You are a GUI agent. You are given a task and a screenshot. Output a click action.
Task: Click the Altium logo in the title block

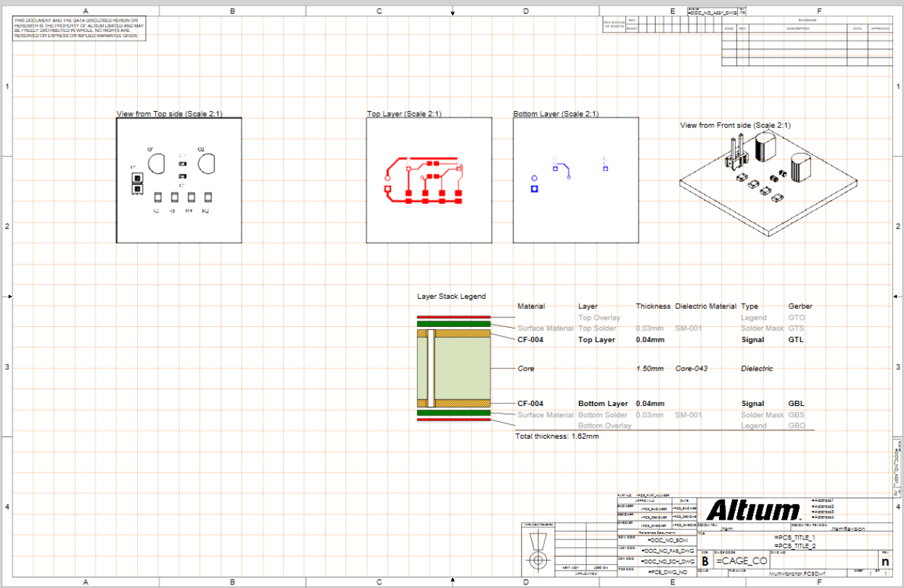(x=755, y=509)
